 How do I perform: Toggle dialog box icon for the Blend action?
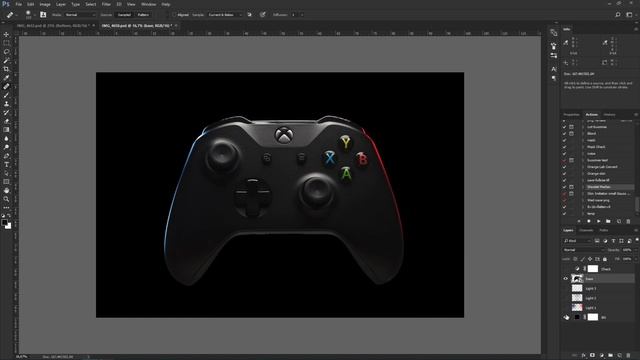point(571,133)
